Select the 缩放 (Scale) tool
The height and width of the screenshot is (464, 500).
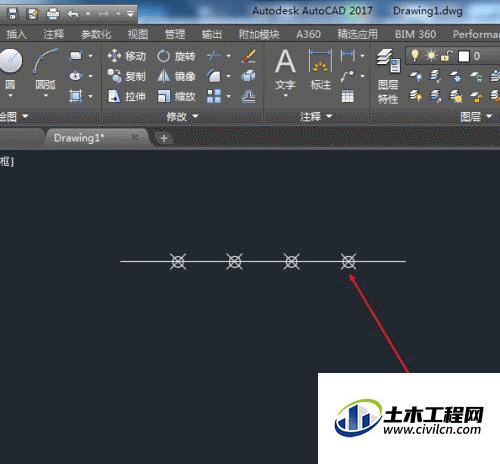pyautogui.click(x=176, y=97)
